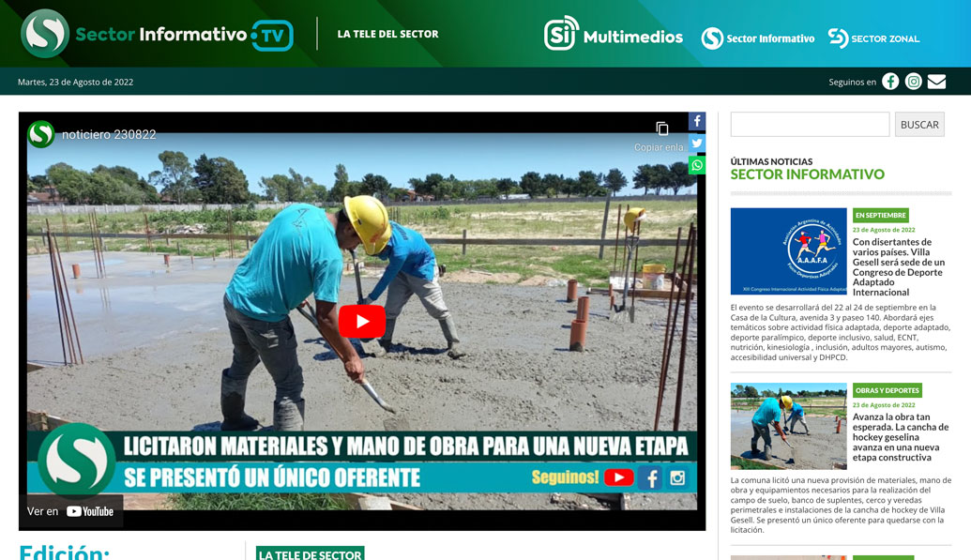Click inside the search input field

tap(809, 123)
